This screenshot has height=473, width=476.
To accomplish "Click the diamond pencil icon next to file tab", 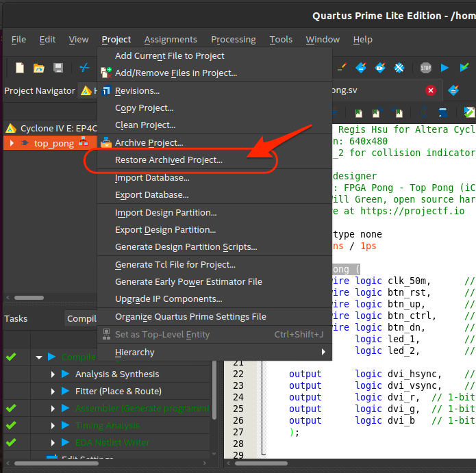I will click(453, 90).
